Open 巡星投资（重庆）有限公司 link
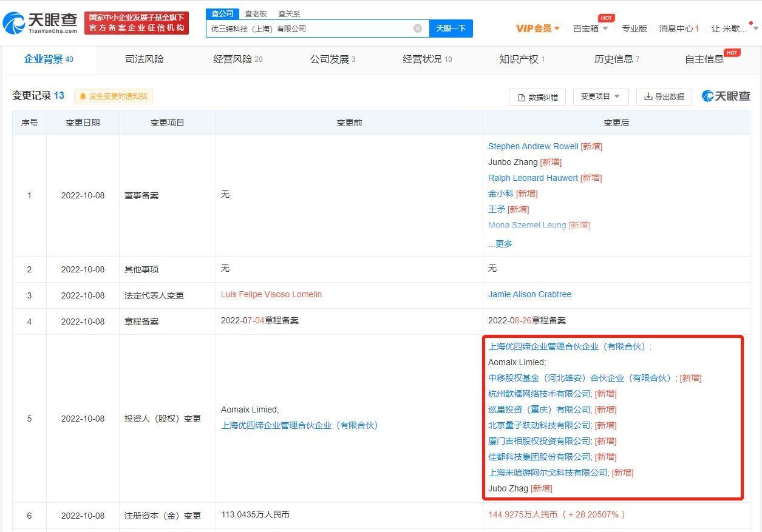Screen dimensions: 762x532 [539, 409]
